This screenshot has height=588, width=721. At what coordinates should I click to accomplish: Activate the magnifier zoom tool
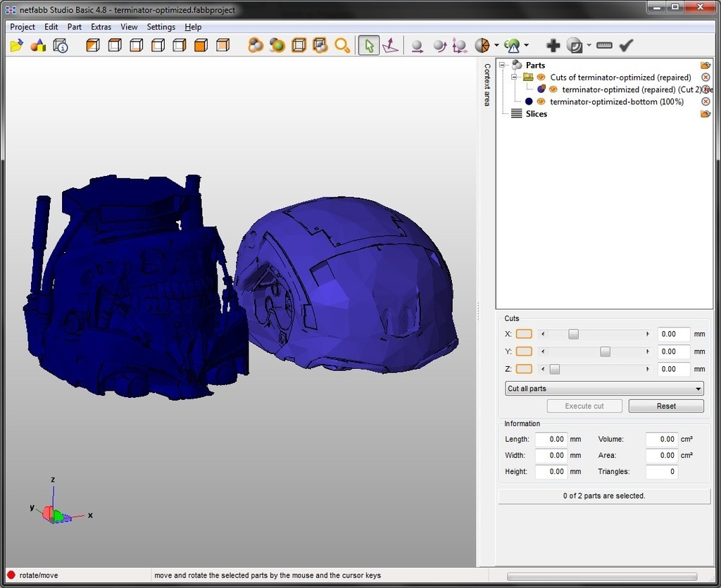[x=342, y=46]
